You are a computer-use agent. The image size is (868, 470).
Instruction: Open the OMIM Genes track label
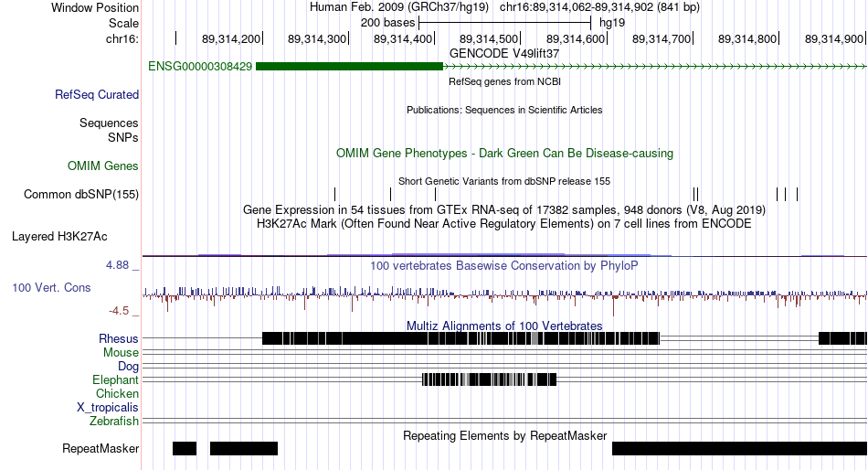point(103,166)
